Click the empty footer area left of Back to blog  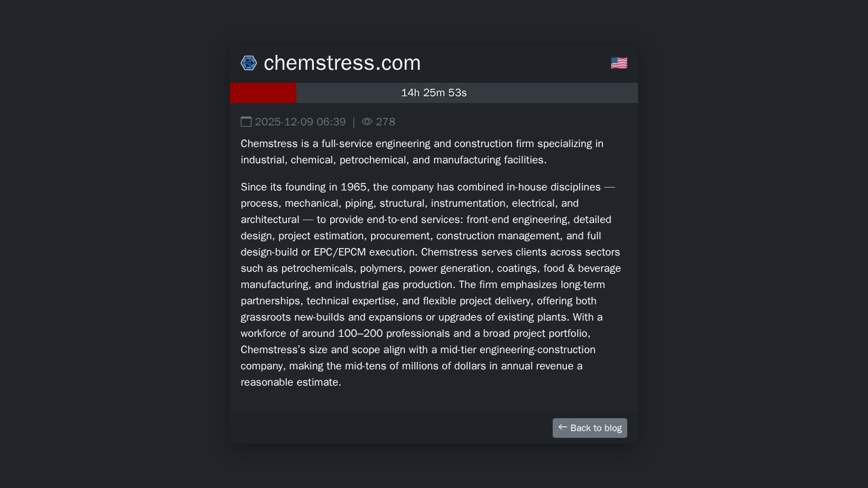tap(387, 428)
